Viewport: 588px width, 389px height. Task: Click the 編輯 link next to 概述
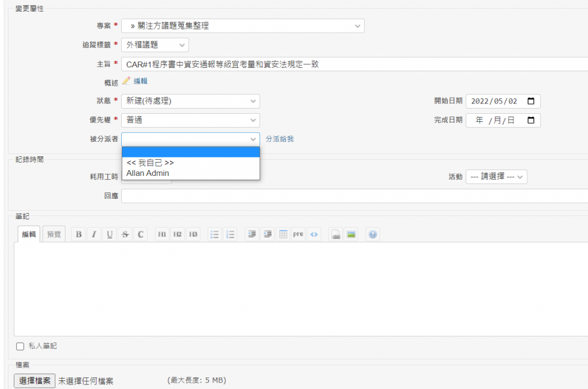click(141, 81)
